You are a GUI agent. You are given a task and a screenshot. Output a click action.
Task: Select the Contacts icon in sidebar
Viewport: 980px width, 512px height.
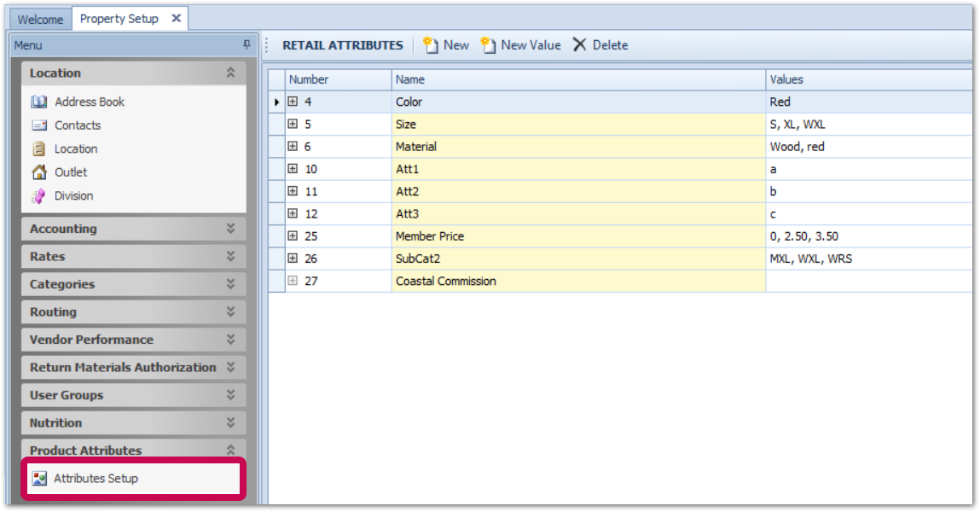coord(39,125)
